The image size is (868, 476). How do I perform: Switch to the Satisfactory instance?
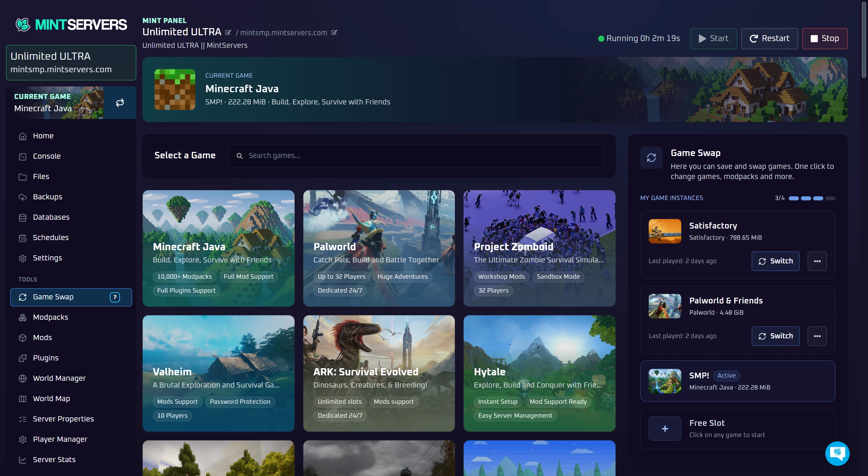coord(775,261)
